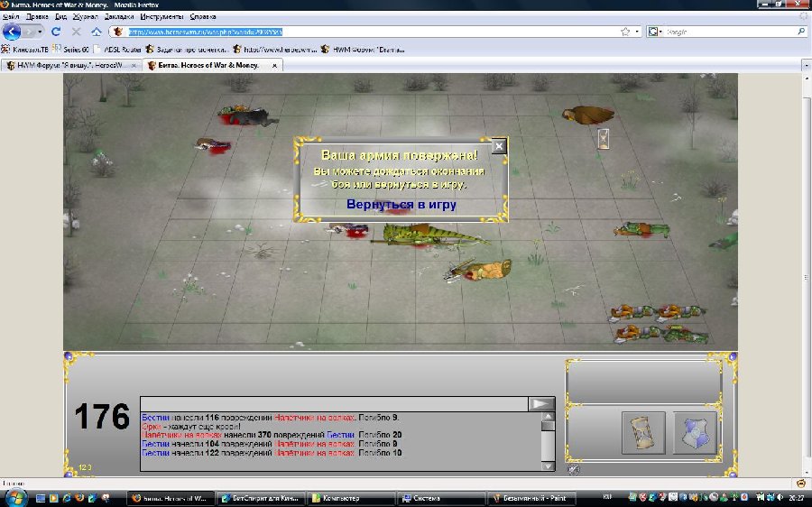The width and height of the screenshot is (812, 507).
Task: Open the Вид menu
Action: (60, 16)
